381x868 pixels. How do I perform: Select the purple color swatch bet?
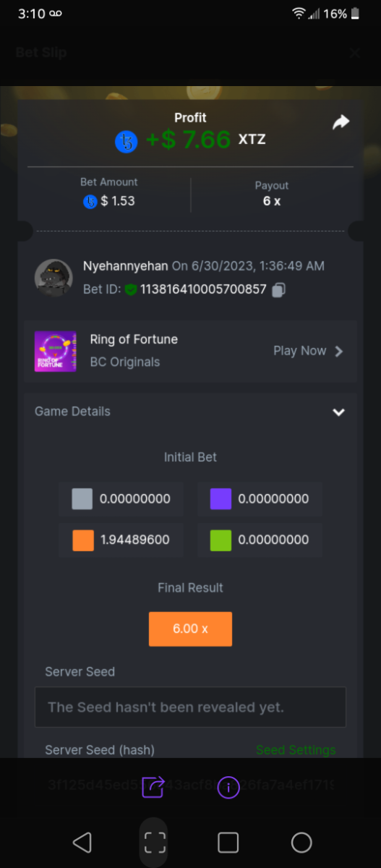(221, 499)
